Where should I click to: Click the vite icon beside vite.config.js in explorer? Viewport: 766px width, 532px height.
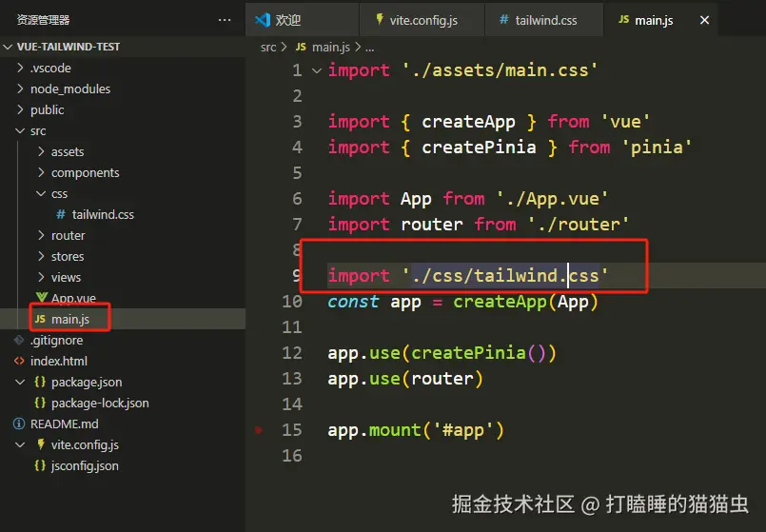tap(41, 444)
